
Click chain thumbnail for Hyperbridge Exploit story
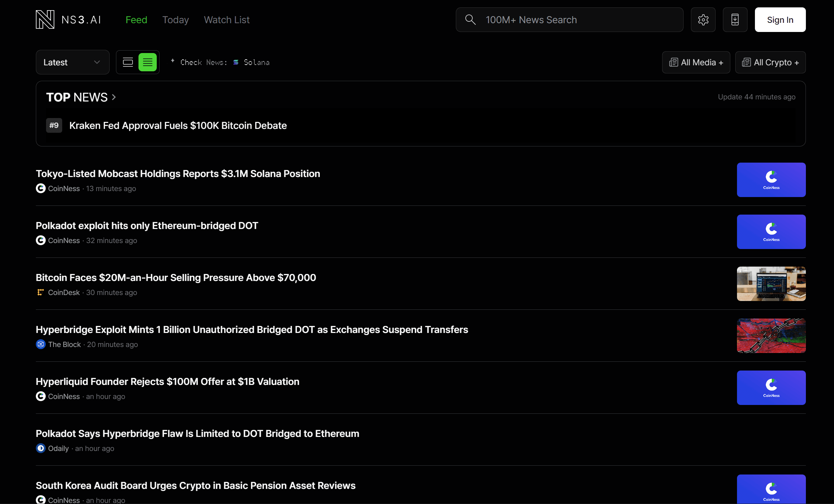(x=771, y=336)
